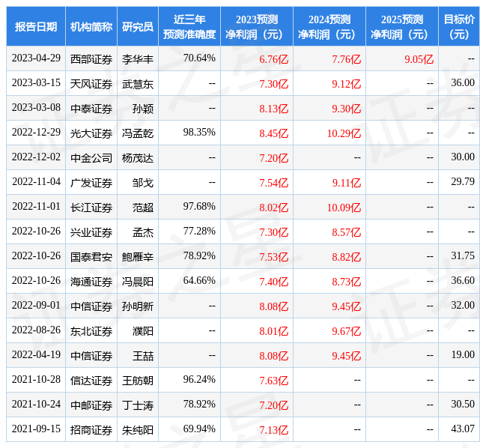Select the 招商证券 institution cell
The width and height of the screenshot is (480, 448).
[x=91, y=430]
